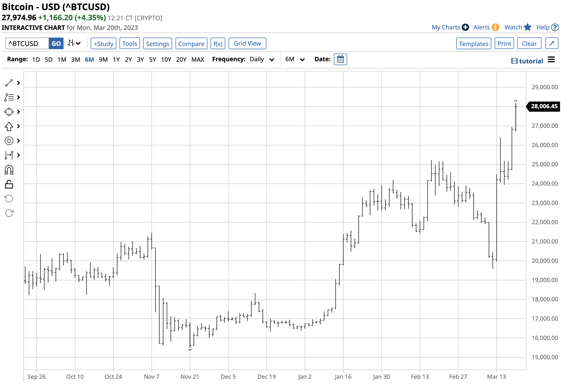Click the ^BTCUSD symbol input field

(27, 44)
